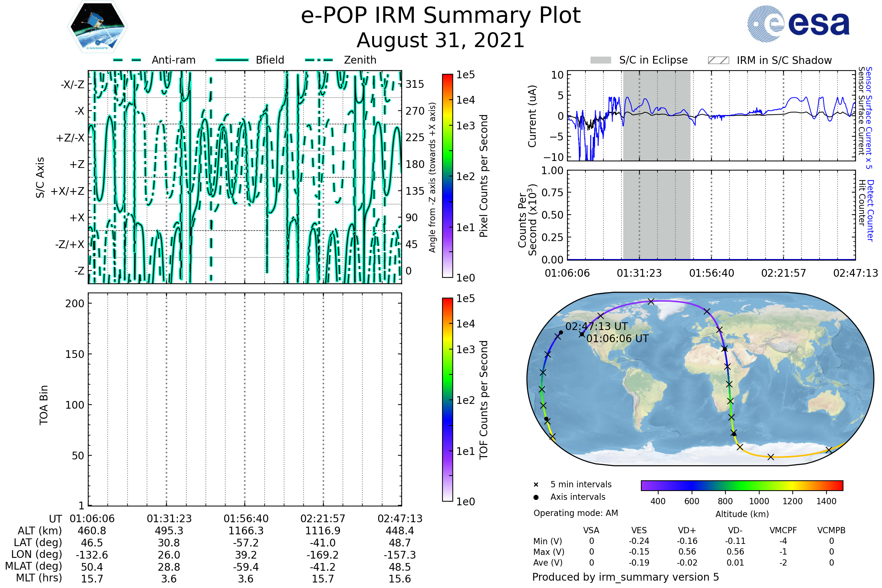Click the TOF Counts per Second colorbar
The height and width of the screenshot is (588, 882).
(x=447, y=400)
